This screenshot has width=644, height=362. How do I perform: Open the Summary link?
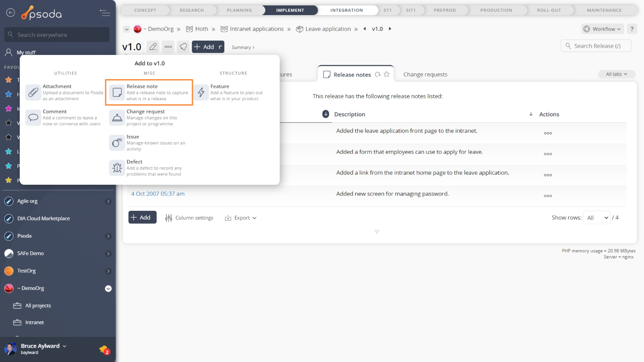(243, 47)
